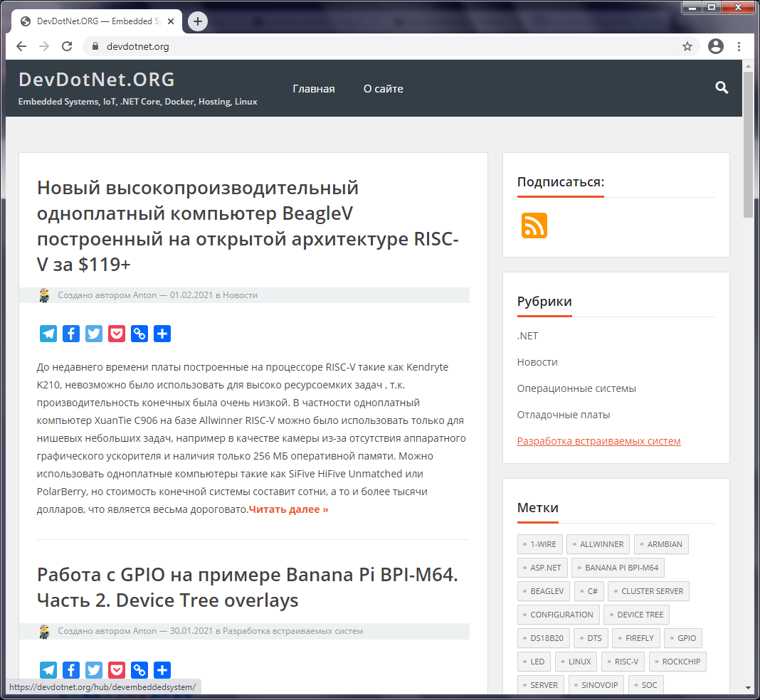Image resolution: width=760 pixels, height=700 pixels.
Task: Bookmark this page with the star icon
Action: [687, 46]
